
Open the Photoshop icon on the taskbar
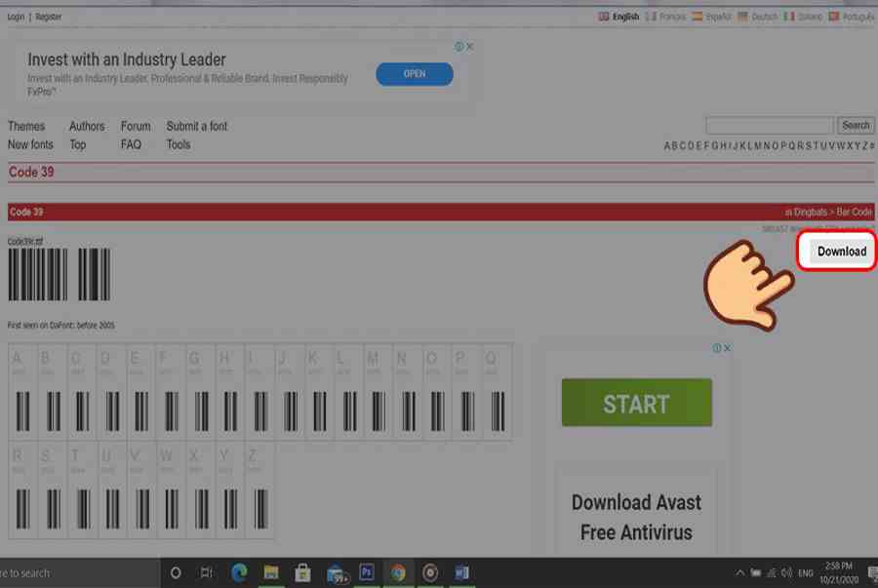pyautogui.click(x=367, y=572)
